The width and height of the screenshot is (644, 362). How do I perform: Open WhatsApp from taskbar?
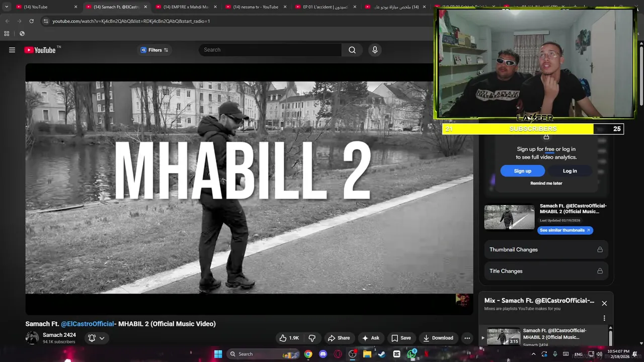(412, 354)
